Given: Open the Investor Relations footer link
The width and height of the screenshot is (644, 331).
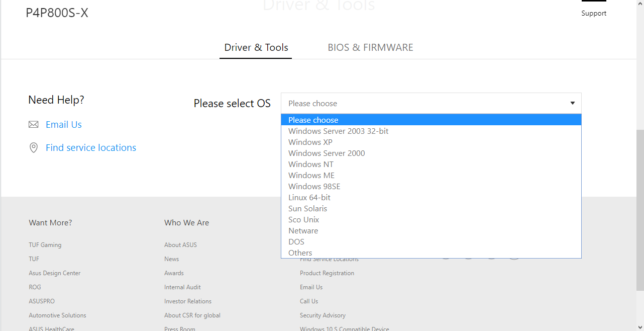Looking at the screenshot, I should [188, 301].
